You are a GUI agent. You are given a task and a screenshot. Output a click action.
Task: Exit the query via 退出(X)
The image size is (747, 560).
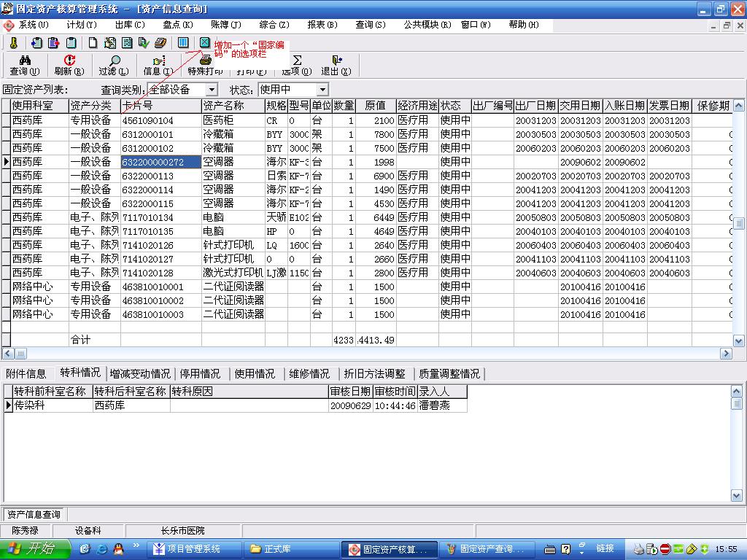click(x=336, y=65)
